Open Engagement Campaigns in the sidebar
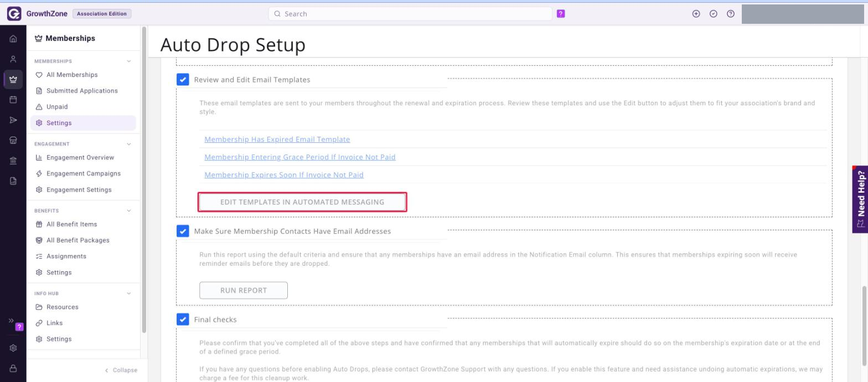 tap(83, 174)
